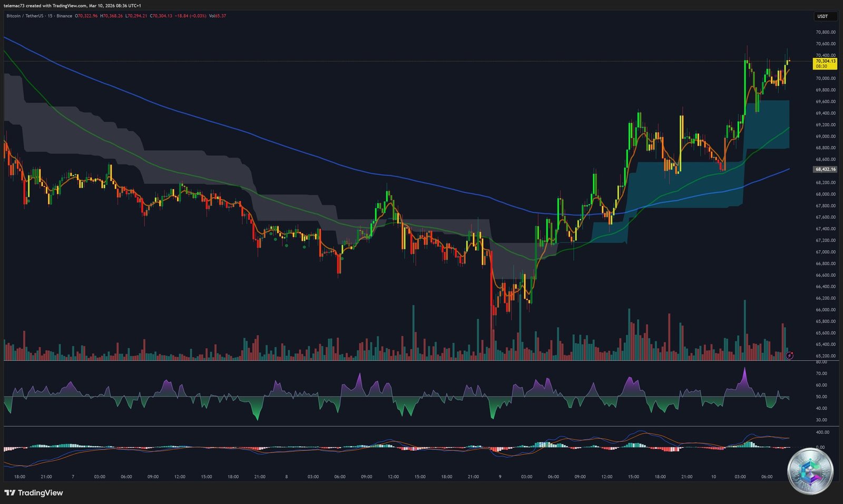Click the close value C70,304.13 in the legend
Screen dimensions: 843x504
[161, 16]
